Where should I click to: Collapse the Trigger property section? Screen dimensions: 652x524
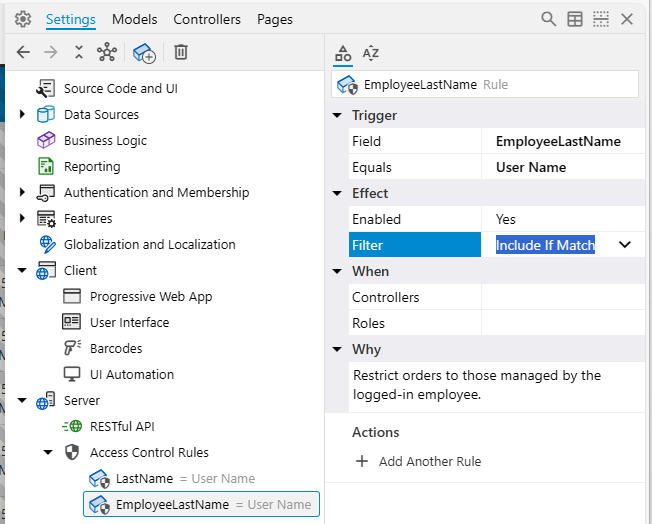(337, 116)
